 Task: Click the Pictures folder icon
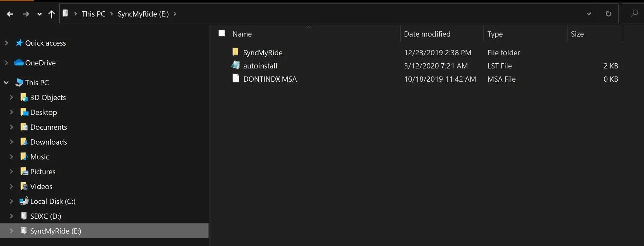pyautogui.click(x=24, y=171)
